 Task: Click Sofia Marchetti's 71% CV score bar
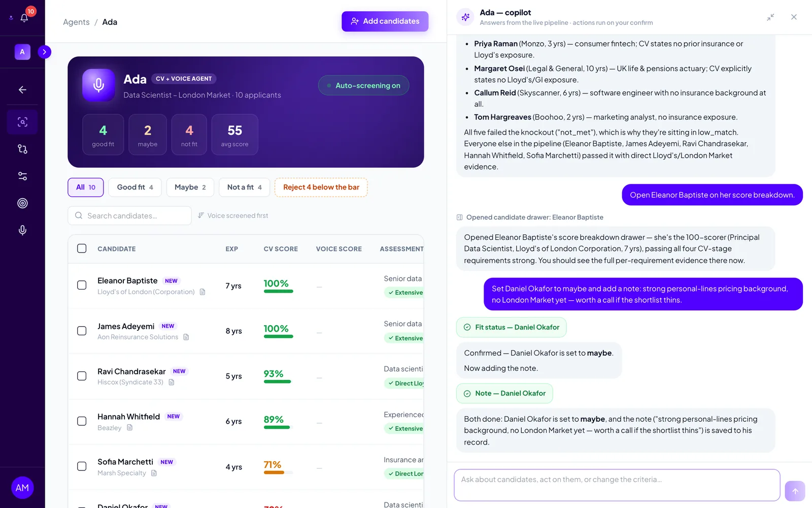pos(279,472)
